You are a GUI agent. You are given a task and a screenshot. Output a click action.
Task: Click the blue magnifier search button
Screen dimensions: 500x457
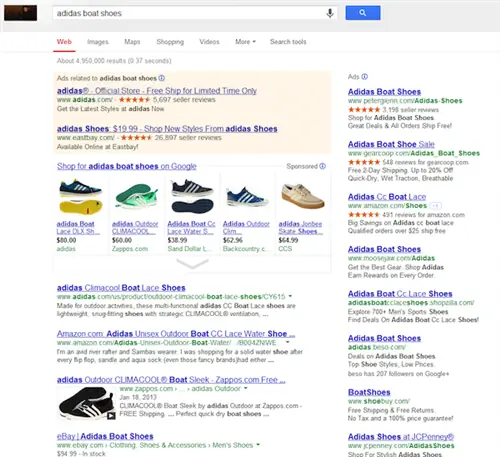point(363,13)
